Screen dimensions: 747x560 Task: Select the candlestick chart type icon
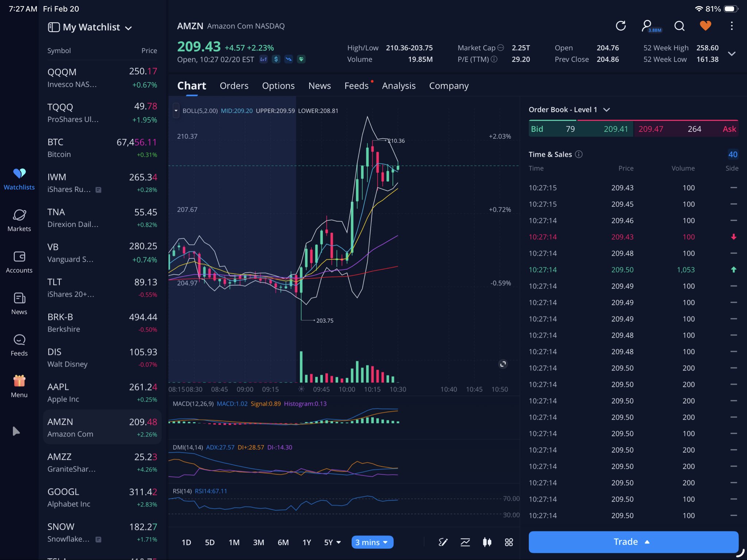coord(487,542)
